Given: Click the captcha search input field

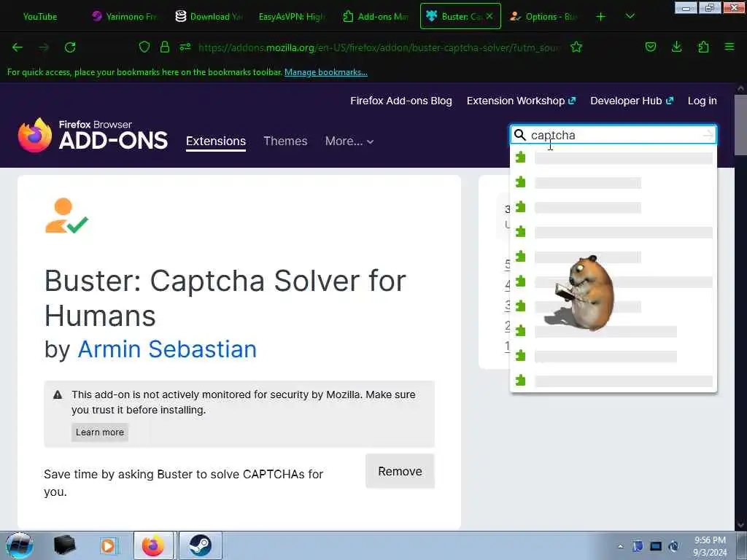Looking at the screenshot, I should (x=614, y=135).
